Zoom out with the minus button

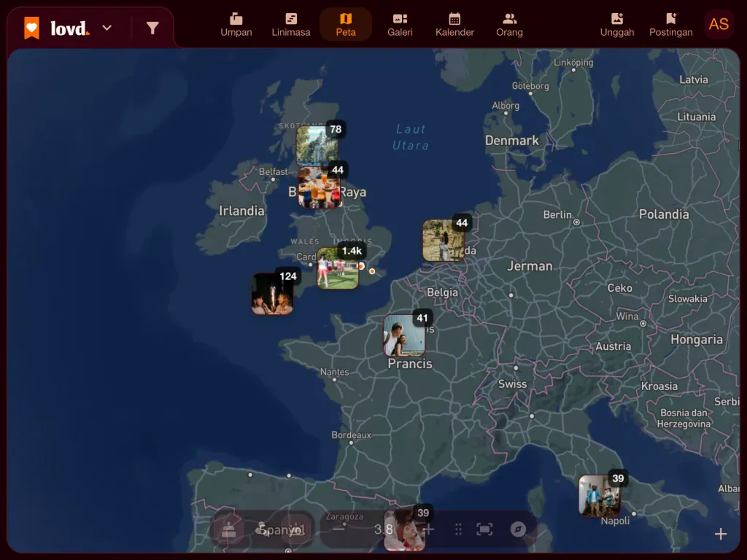338,529
